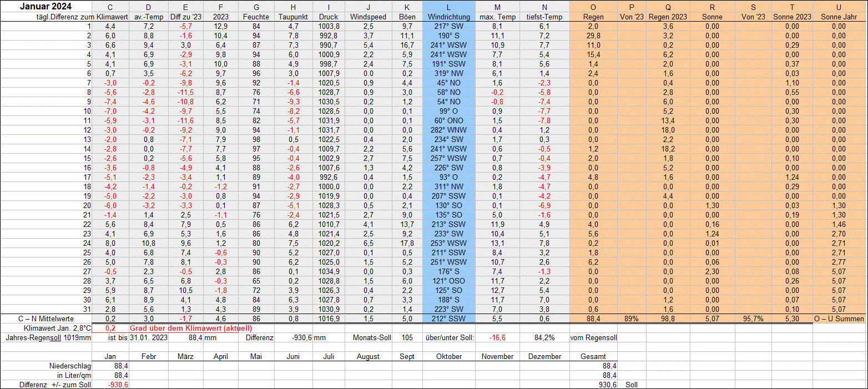Click the 'Oktober' month heading
The height and width of the screenshot is (389, 868).
pos(448,356)
